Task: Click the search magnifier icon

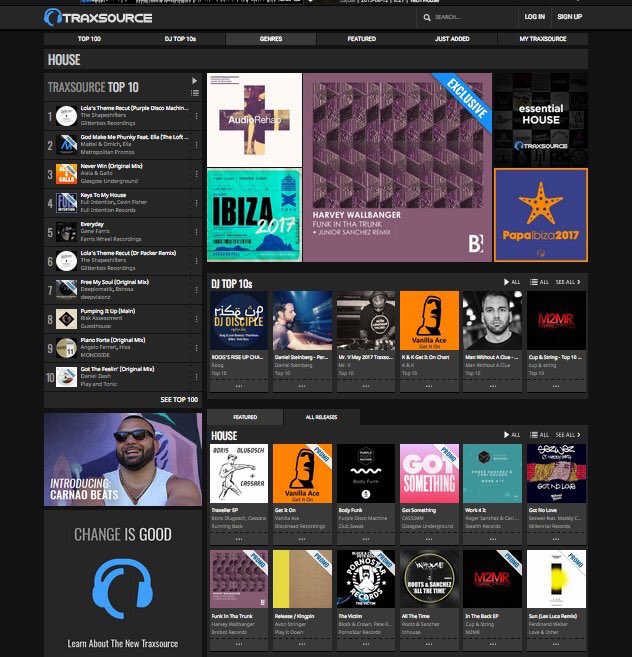Action: point(427,18)
